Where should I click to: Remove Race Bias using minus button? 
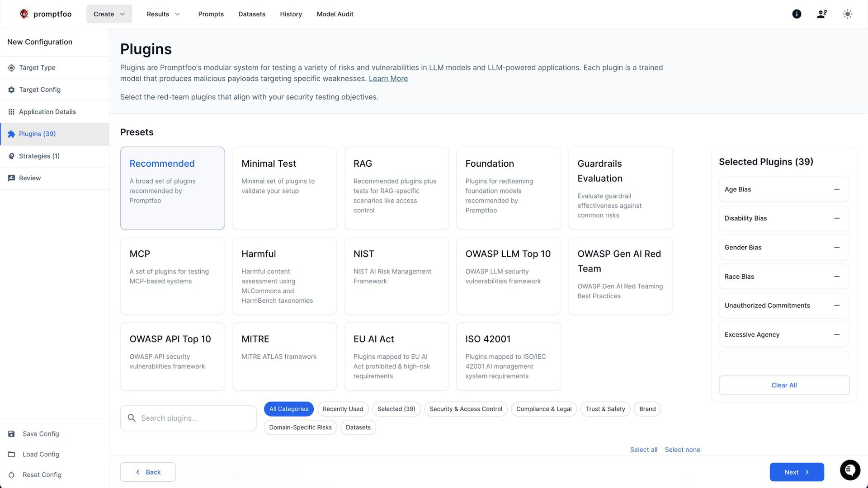click(x=837, y=277)
